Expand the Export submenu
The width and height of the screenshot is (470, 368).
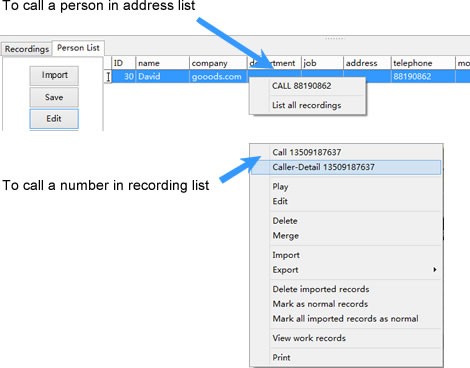click(x=346, y=270)
